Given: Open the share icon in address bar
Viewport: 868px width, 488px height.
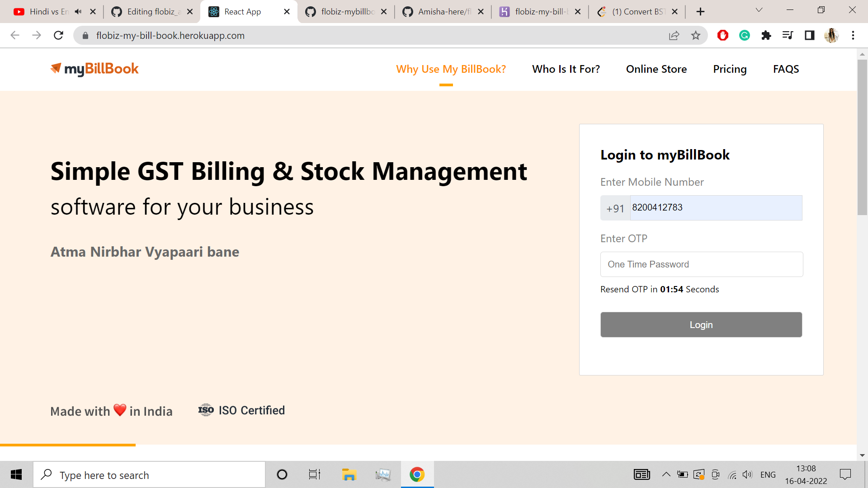Looking at the screenshot, I should (x=674, y=35).
